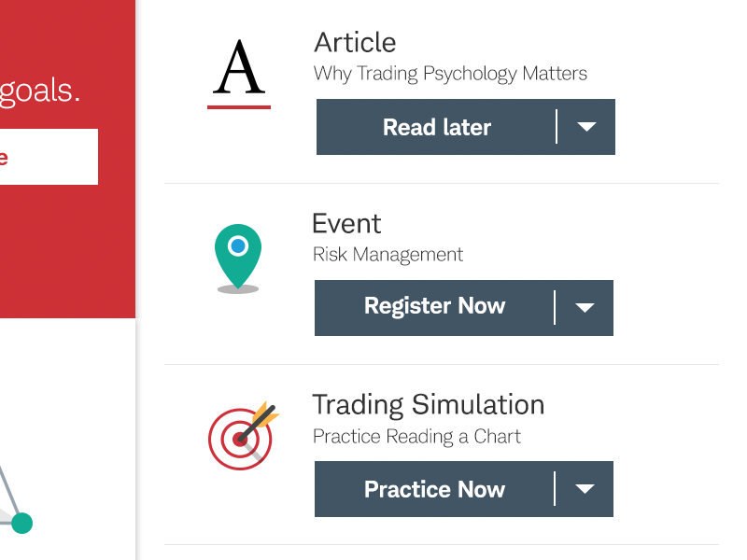Open Why Trading Psychology Matters

coord(450,74)
